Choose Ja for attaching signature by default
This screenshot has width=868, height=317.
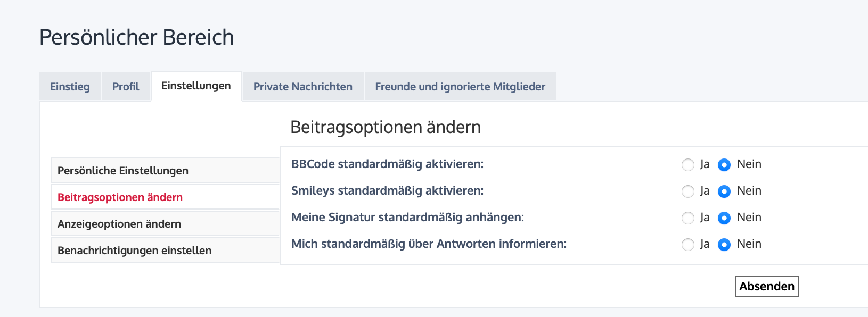click(x=688, y=218)
